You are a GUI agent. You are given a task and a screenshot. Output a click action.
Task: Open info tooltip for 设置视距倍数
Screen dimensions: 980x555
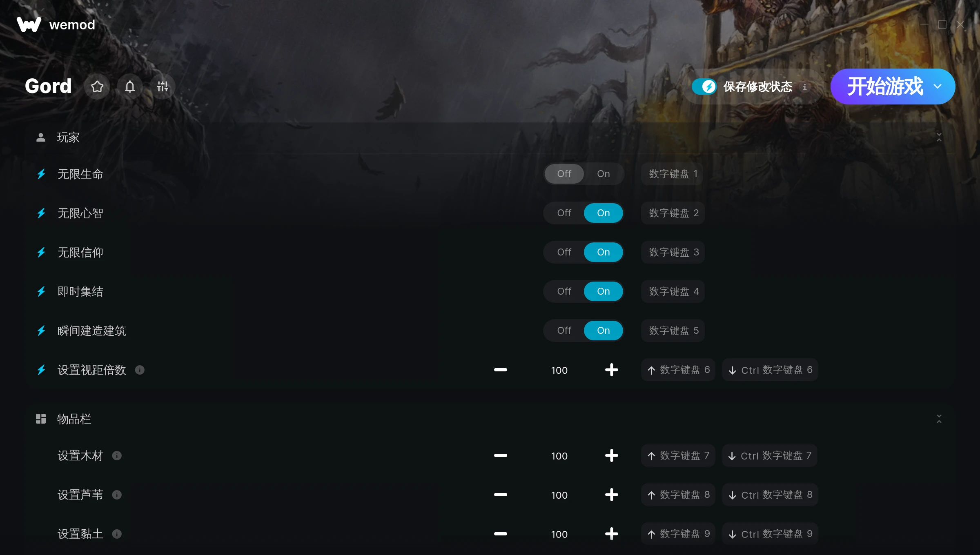(140, 370)
